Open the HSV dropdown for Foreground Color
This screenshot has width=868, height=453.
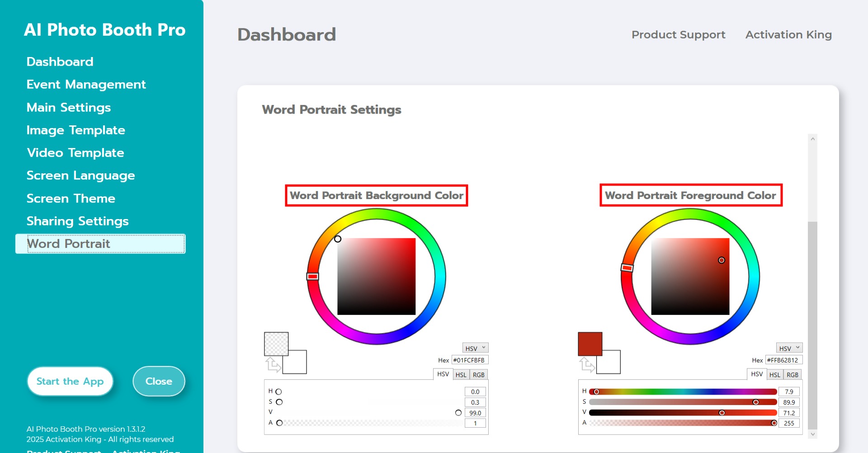[789, 348]
